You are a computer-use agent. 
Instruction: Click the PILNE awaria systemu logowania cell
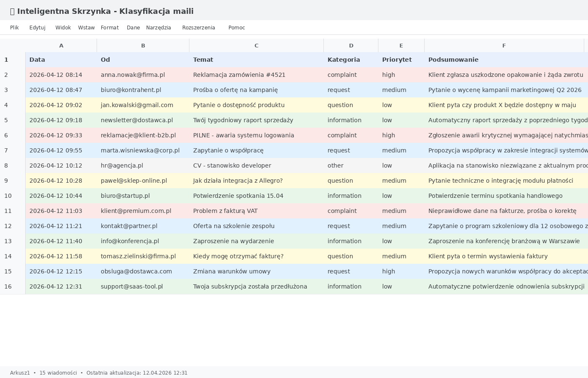tap(244, 135)
